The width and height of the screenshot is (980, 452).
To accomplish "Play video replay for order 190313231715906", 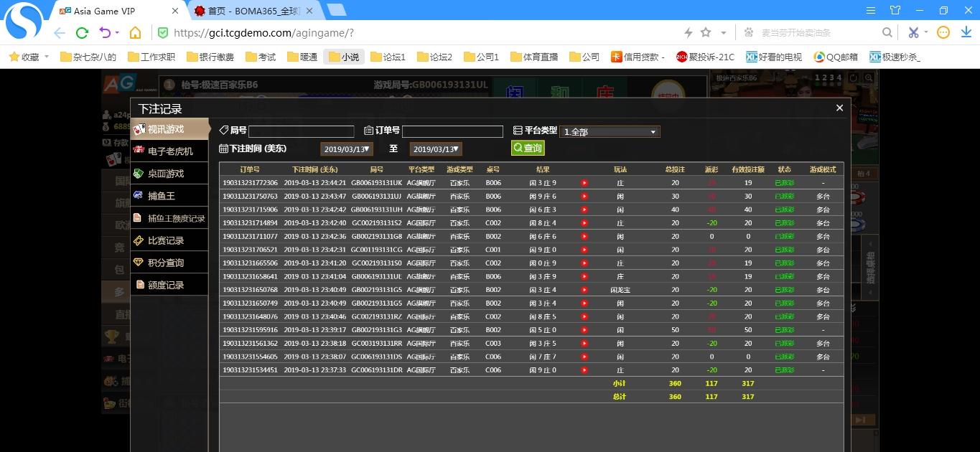I will [x=584, y=209].
